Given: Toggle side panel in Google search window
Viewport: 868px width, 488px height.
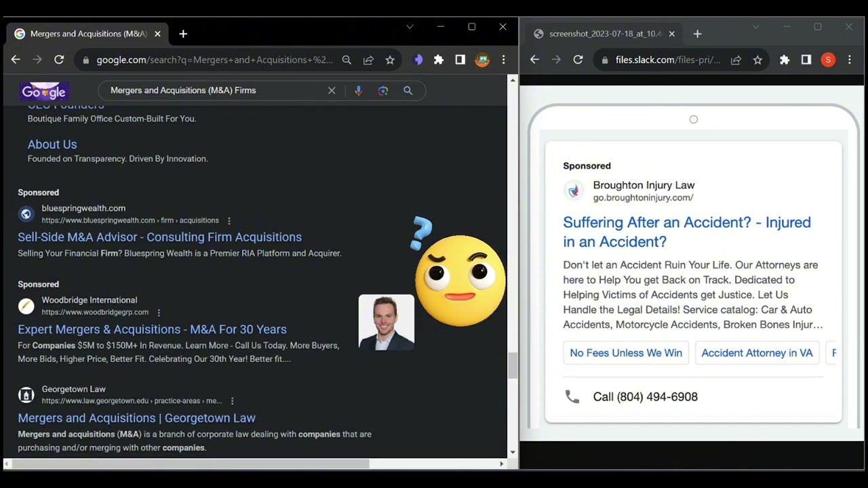Looking at the screenshot, I should point(460,60).
